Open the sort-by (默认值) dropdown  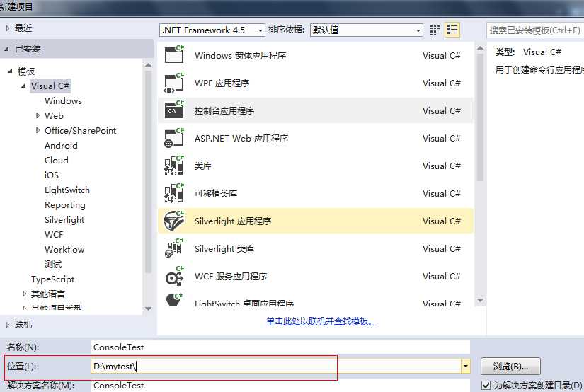[418, 30]
